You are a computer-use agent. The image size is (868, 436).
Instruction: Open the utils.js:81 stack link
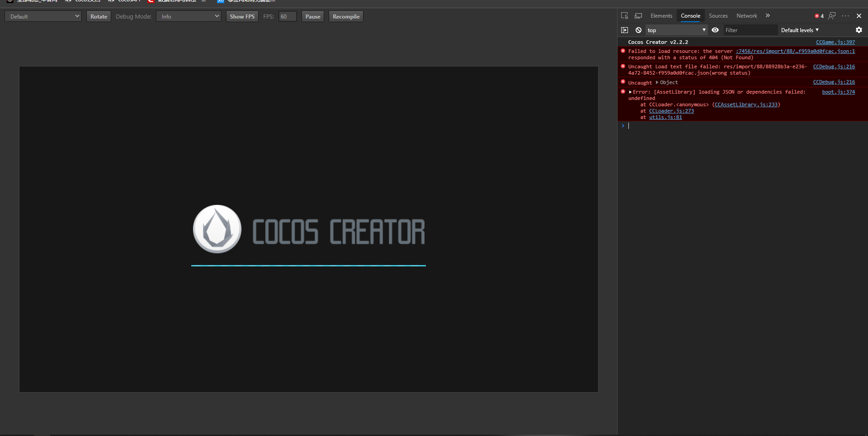[665, 117]
